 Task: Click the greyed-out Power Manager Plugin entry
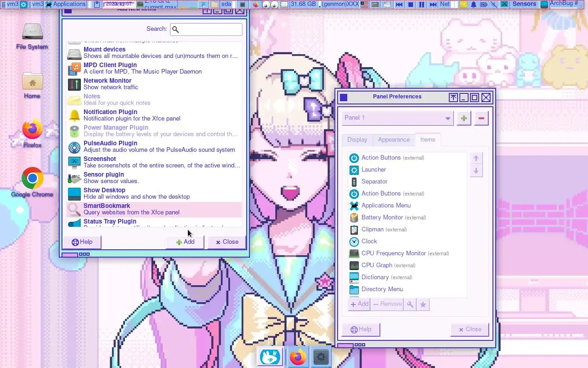[x=154, y=131]
